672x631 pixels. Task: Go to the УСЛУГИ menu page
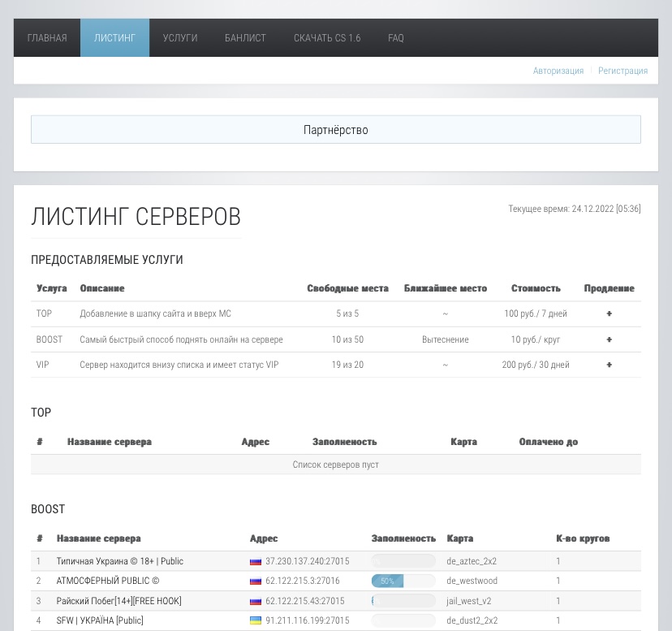tap(180, 38)
